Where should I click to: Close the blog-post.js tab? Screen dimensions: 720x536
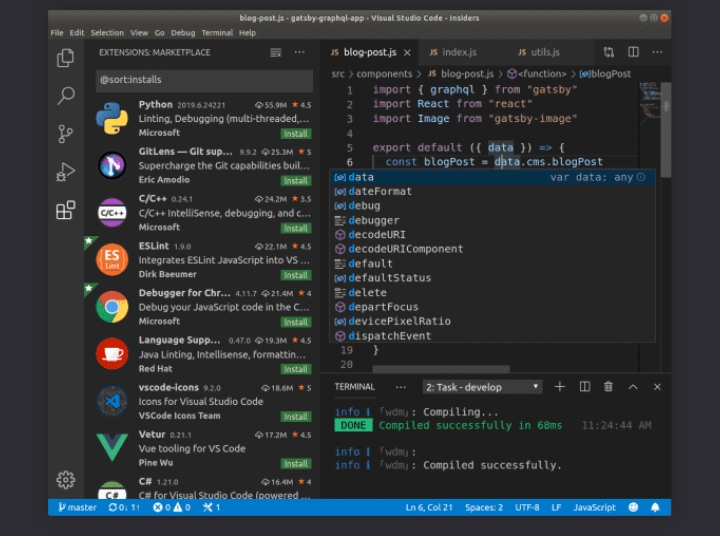tap(407, 53)
